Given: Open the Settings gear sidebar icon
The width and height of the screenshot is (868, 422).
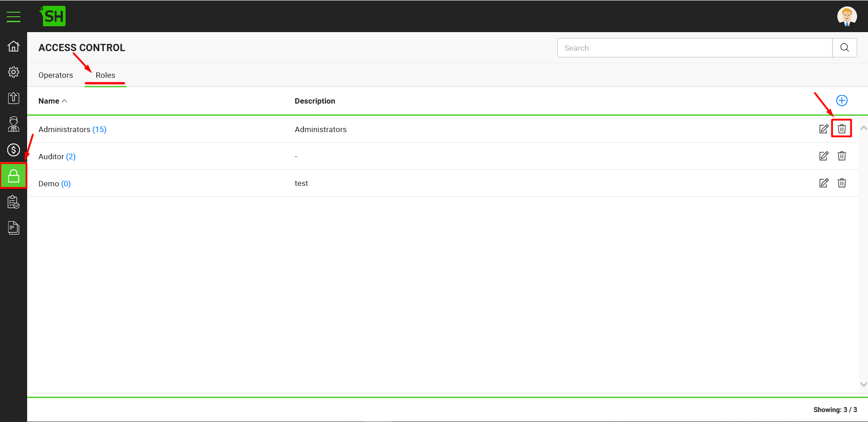Looking at the screenshot, I should pyautogui.click(x=14, y=72).
